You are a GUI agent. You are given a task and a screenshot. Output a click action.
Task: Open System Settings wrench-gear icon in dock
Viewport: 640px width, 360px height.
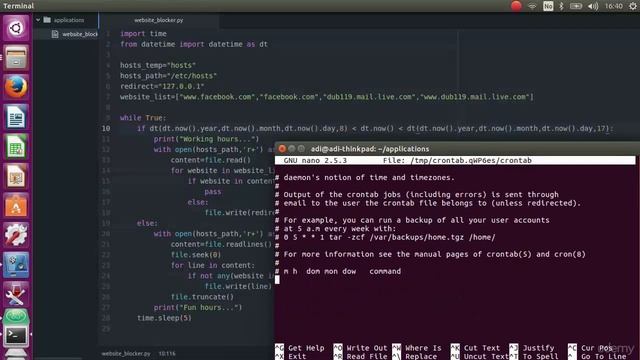(x=16, y=235)
